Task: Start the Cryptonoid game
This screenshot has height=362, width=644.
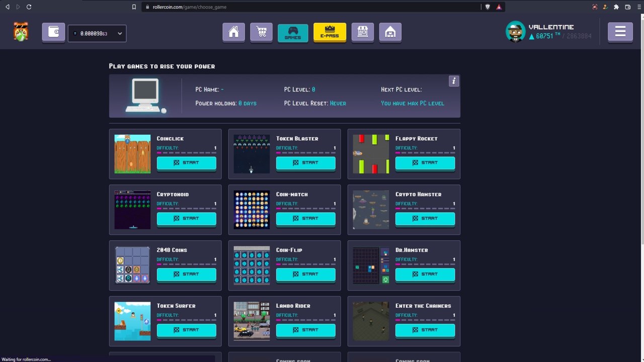Action: click(187, 219)
